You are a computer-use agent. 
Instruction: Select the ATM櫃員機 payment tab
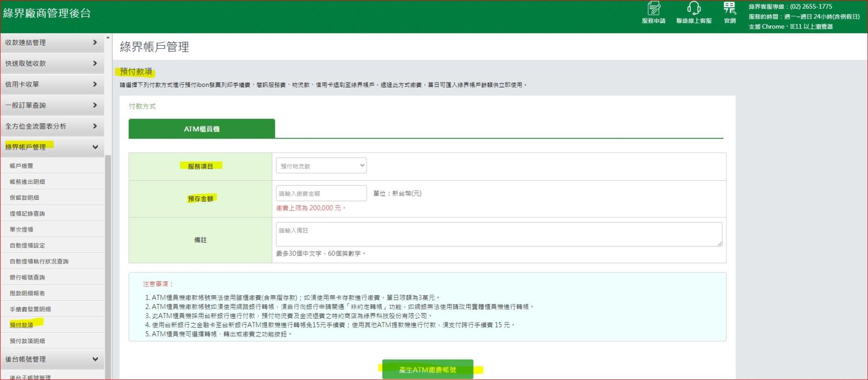pos(202,129)
